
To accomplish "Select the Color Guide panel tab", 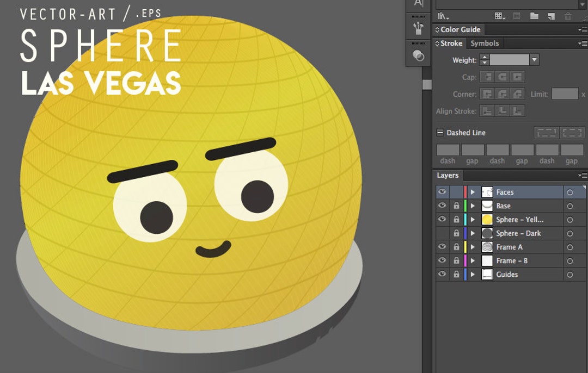I will [x=460, y=30].
